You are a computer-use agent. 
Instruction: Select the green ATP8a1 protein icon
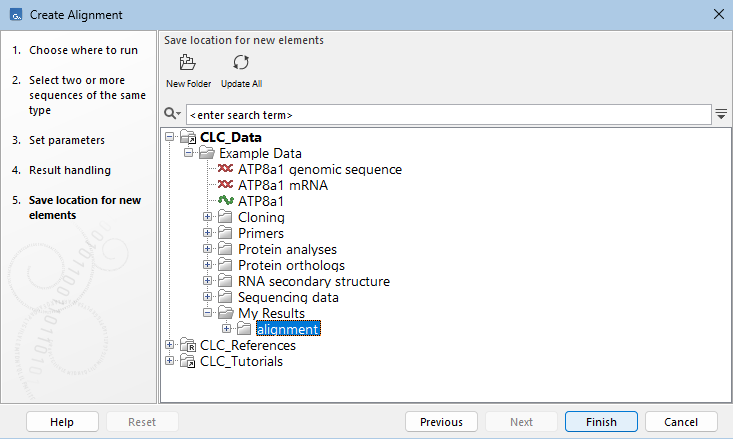tap(226, 202)
